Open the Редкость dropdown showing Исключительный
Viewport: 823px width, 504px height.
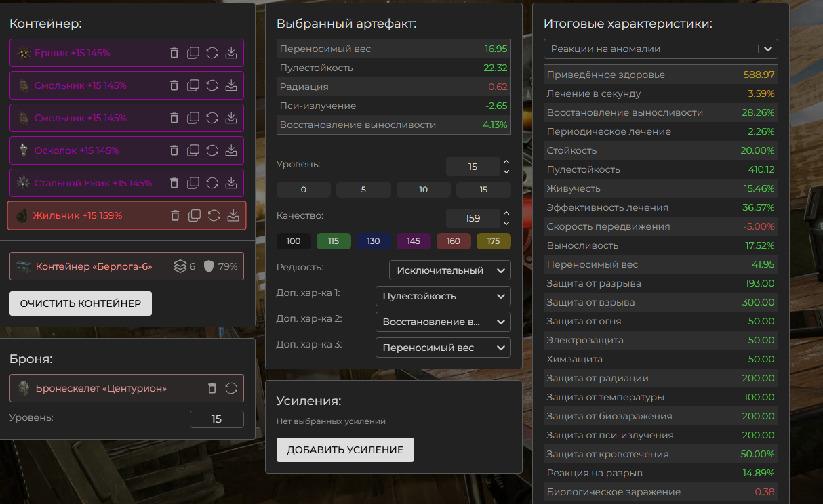point(449,270)
